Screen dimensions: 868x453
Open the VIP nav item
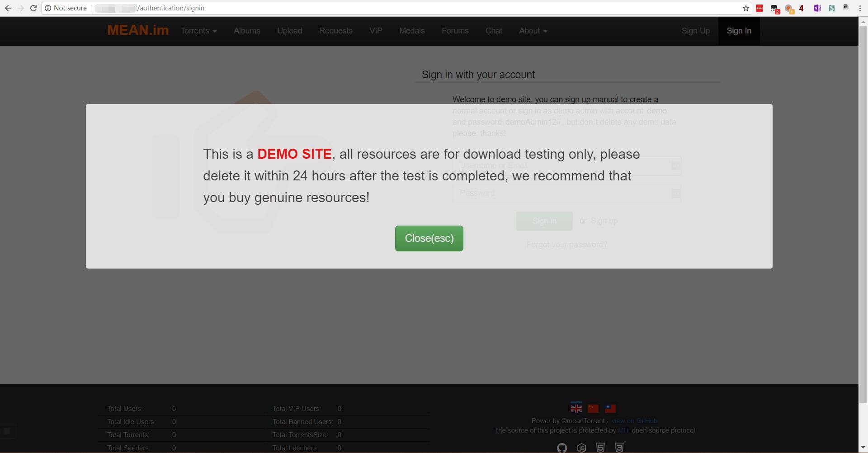coord(376,31)
